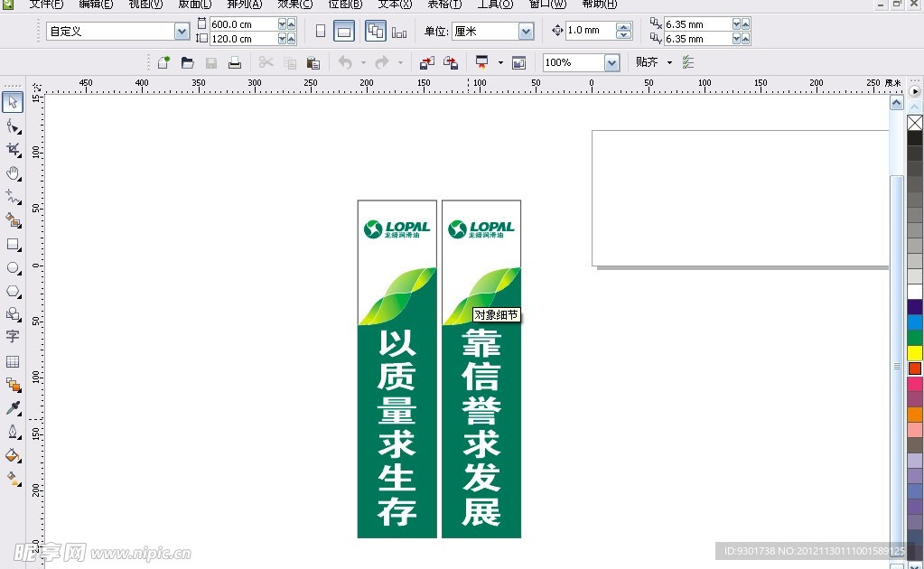The height and width of the screenshot is (569, 924).
Task: Expand the 100% zoom level dropdown
Action: (x=612, y=62)
